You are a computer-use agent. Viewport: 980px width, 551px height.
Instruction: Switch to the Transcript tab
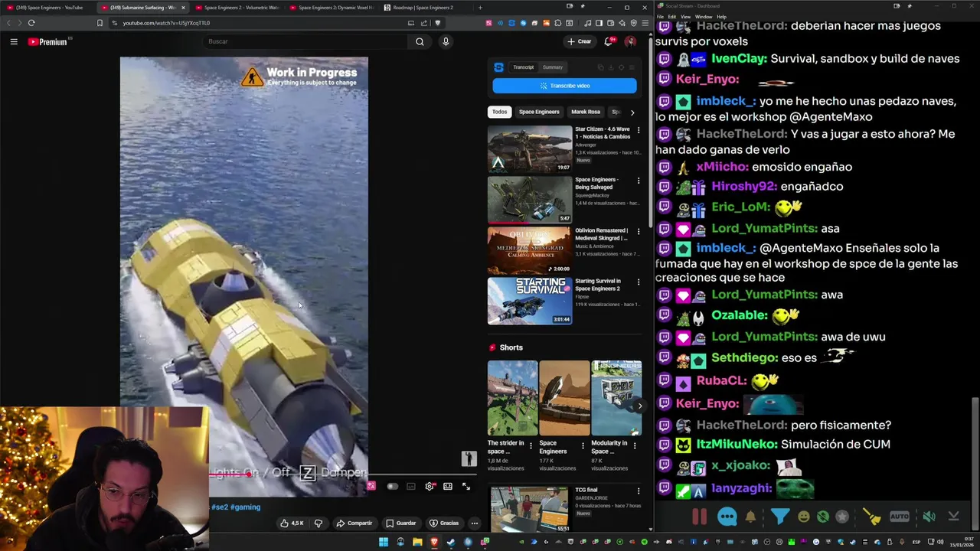point(524,67)
